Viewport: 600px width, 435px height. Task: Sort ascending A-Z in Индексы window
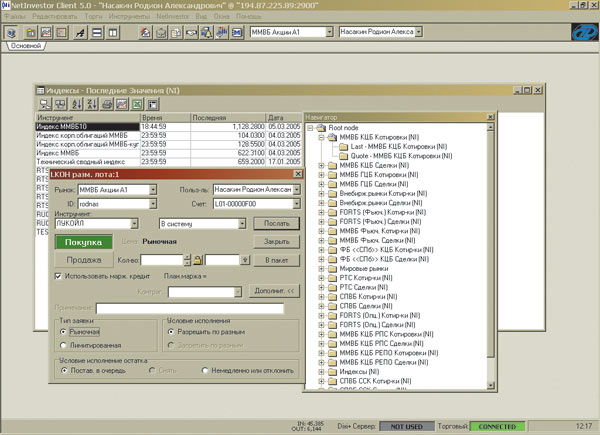pyautogui.click(x=77, y=104)
